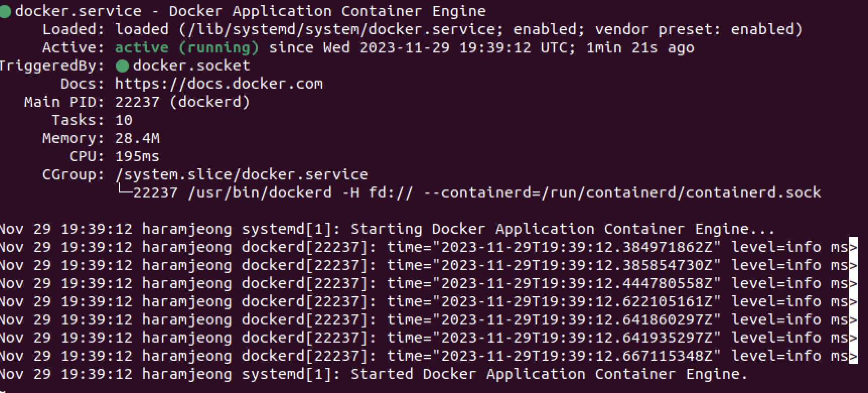This screenshot has height=393, width=868.
Task: Click the truncation marker on the first dockerd log line
Action: click(x=853, y=247)
